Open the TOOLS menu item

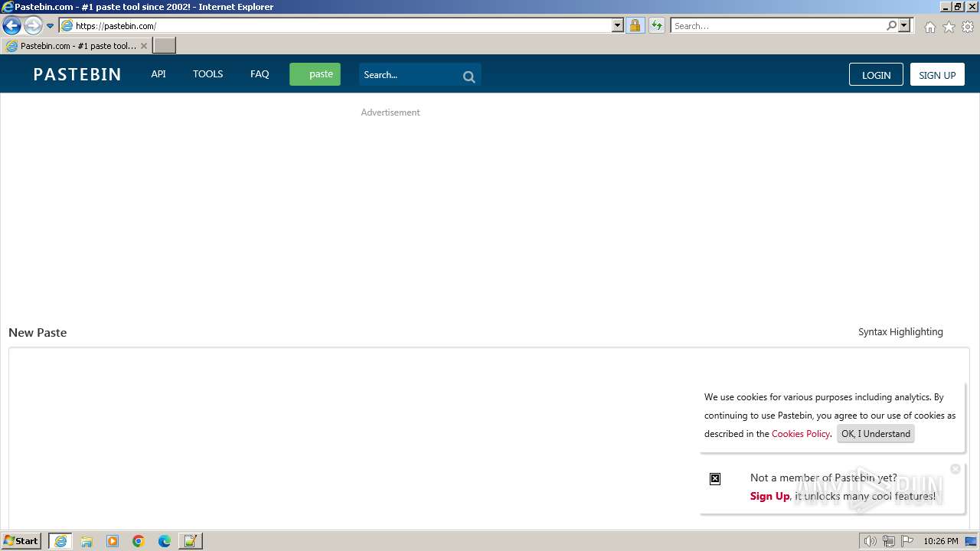tap(207, 74)
